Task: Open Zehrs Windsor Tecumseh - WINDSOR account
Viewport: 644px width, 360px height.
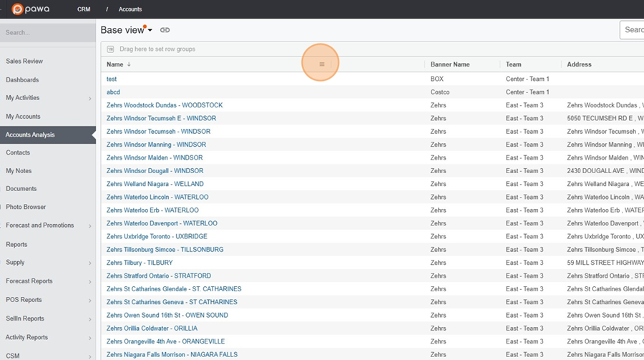Action: tap(159, 132)
